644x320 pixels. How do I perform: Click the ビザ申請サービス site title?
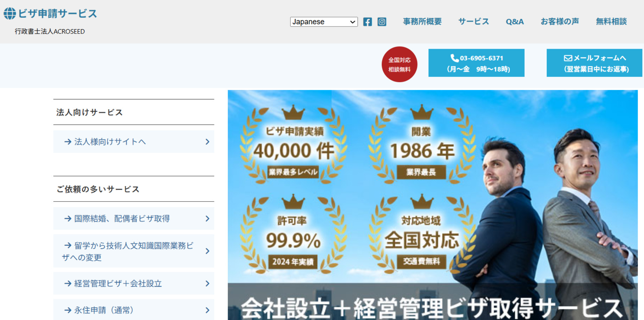[x=57, y=13]
